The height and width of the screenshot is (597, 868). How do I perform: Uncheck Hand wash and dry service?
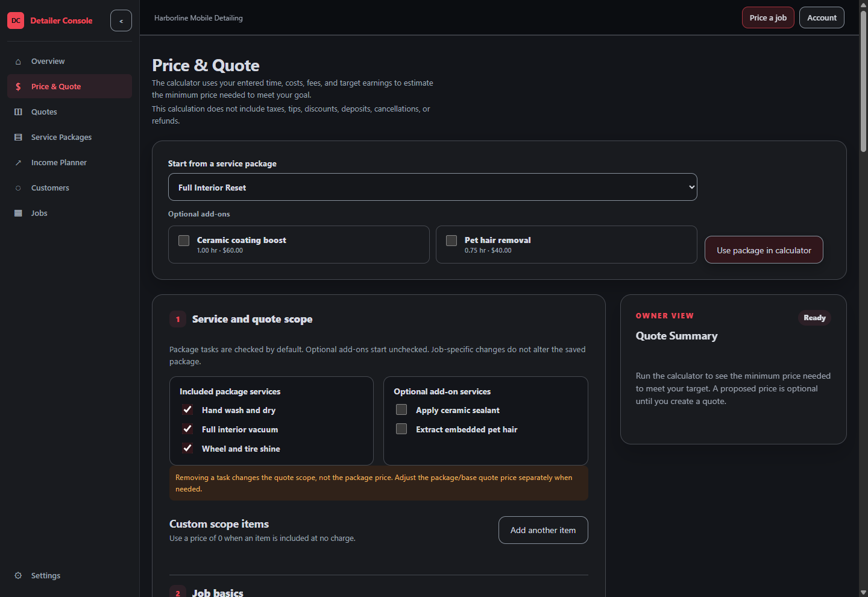tap(187, 410)
